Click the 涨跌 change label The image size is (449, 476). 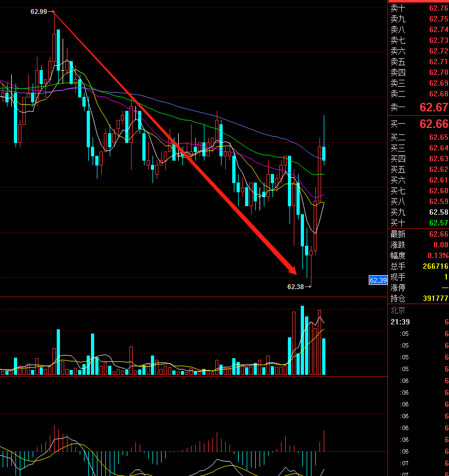398,245
